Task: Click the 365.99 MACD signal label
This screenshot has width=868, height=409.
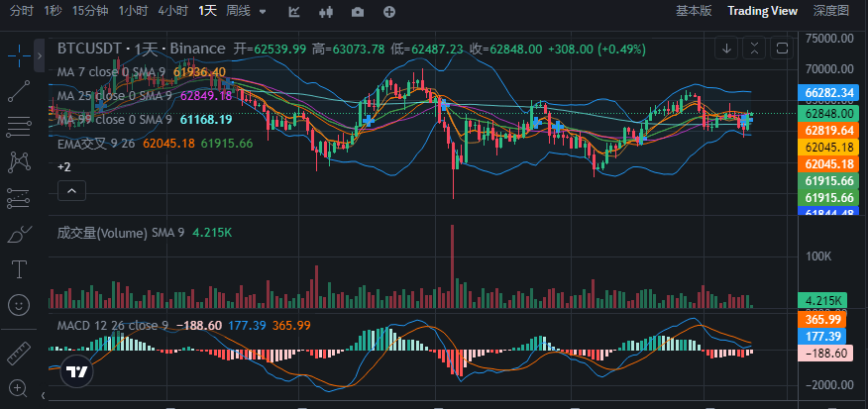Action: (x=822, y=320)
